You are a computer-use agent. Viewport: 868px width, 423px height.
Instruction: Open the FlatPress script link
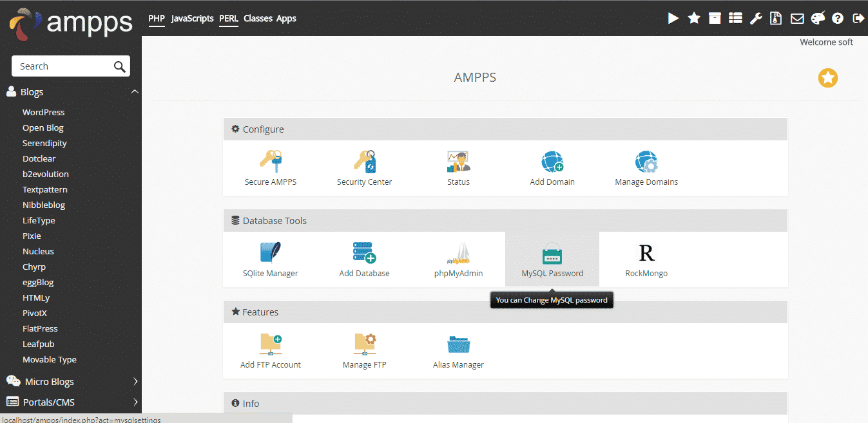40,328
